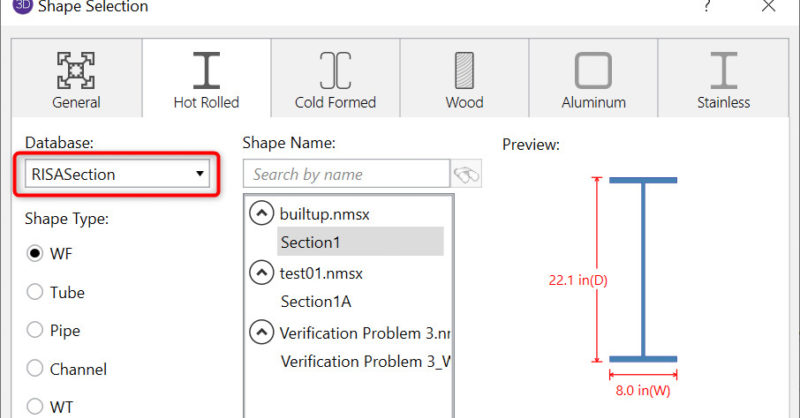The height and width of the screenshot is (418, 800).
Task: Select Section1 in the shape list
Action: [x=311, y=242]
